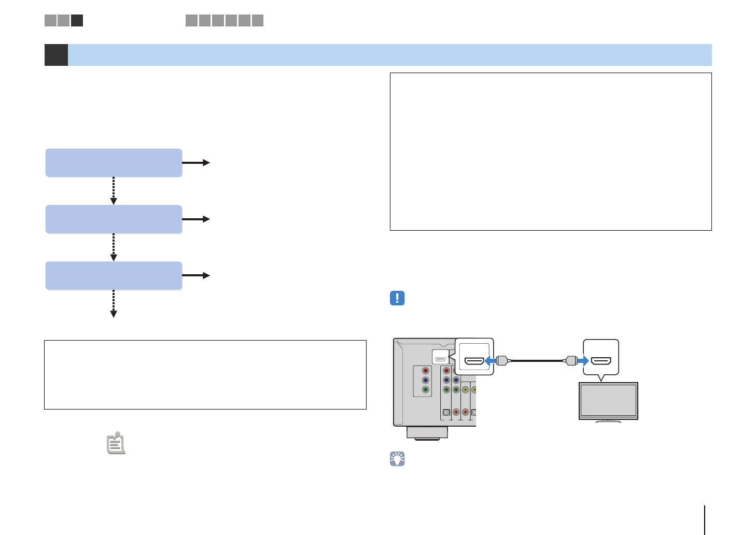This screenshot has width=756, height=535.
Task: Click the red jack on the receiver's leftmost panel
Action: pos(426,371)
